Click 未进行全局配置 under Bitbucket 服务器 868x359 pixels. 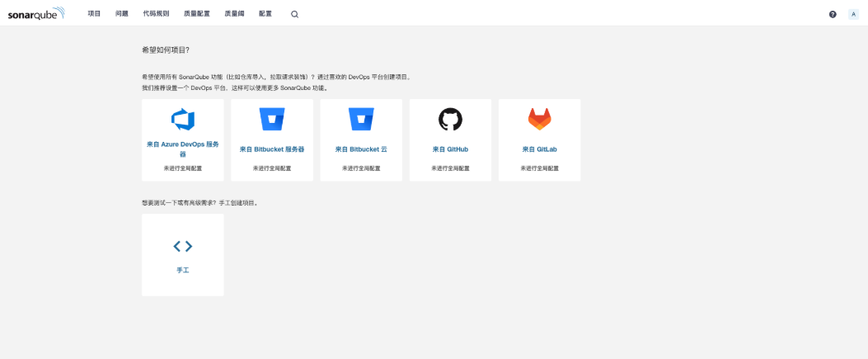[x=272, y=168]
